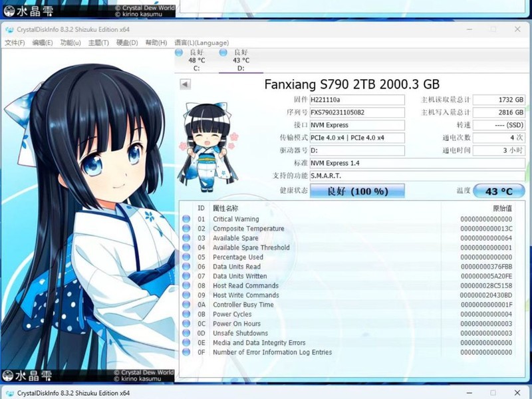Click the small chibi Shizuku character image
Screen dimensions: 532x399
coord(207,147)
